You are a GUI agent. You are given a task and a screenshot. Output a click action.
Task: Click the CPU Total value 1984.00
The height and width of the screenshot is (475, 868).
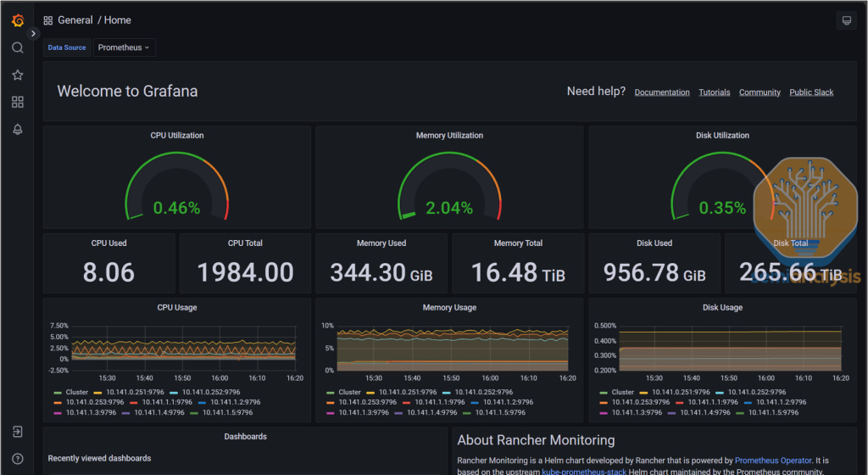tap(245, 272)
